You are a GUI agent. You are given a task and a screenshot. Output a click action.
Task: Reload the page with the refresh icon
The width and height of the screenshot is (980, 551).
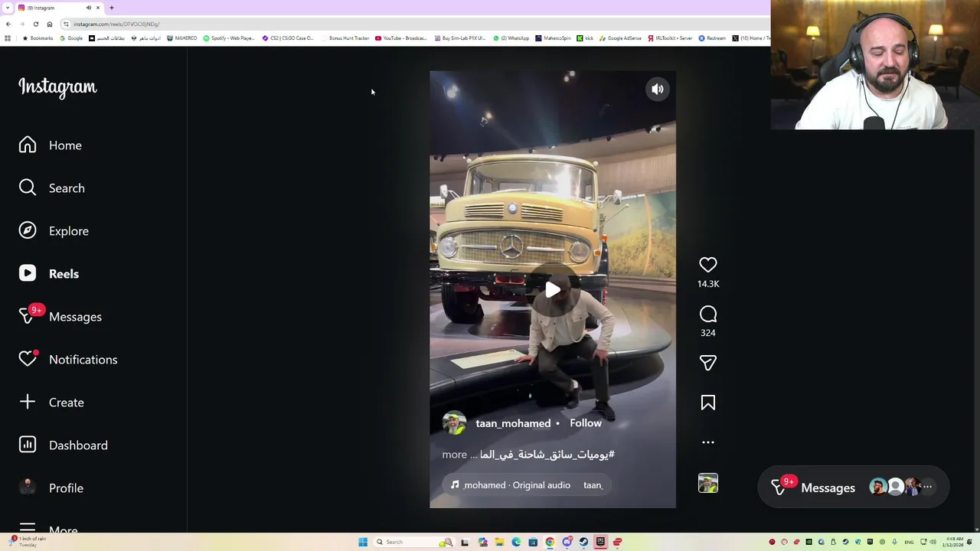(x=36, y=24)
